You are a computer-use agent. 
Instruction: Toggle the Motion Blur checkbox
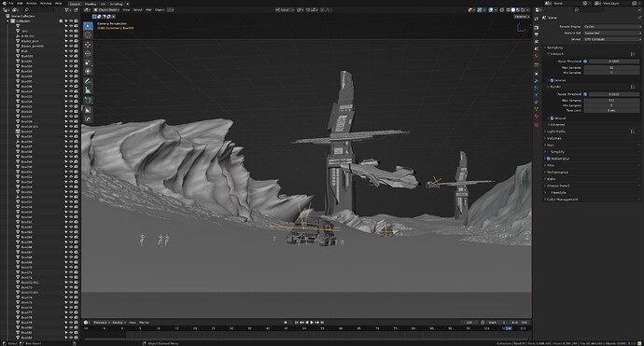[x=548, y=159]
